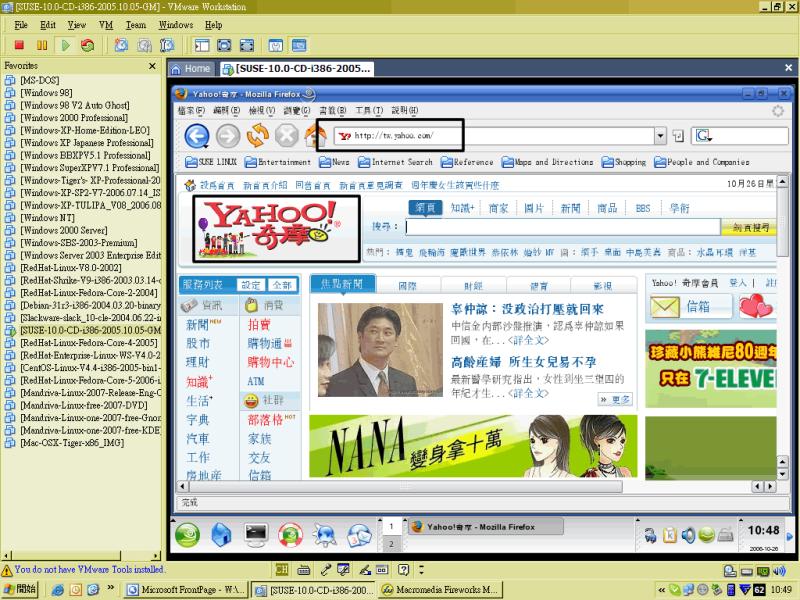Reset the virtual machine in VMware toolbar

click(88, 45)
